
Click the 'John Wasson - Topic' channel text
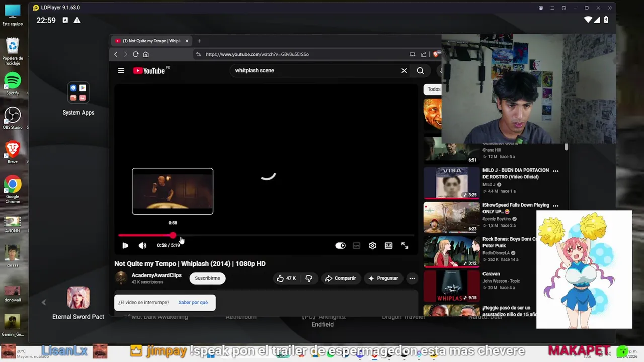[x=501, y=281]
